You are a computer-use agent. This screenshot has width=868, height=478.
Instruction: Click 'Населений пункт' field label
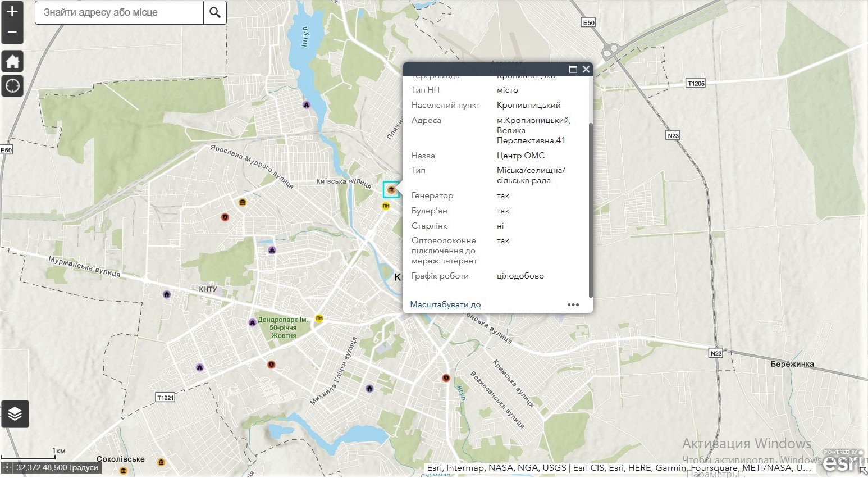pos(445,105)
